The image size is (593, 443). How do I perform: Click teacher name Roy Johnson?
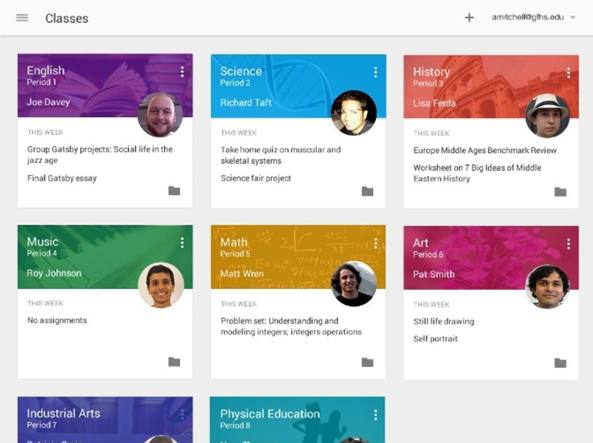(54, 273)
